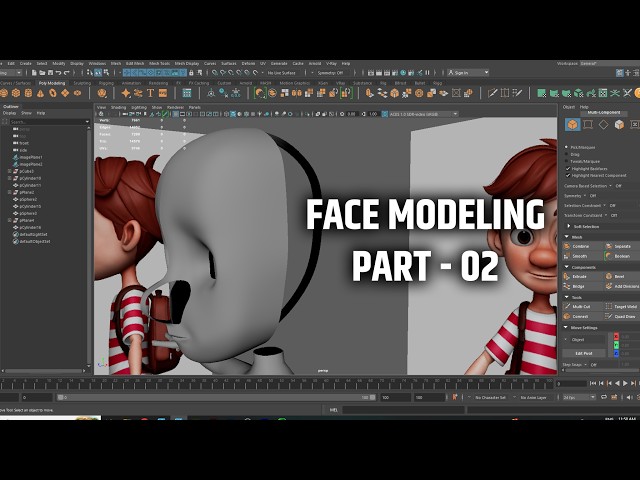Open the Transform Constraint dropdown
The width and height of the screenshot is (640, 480).
coord(607,215)
